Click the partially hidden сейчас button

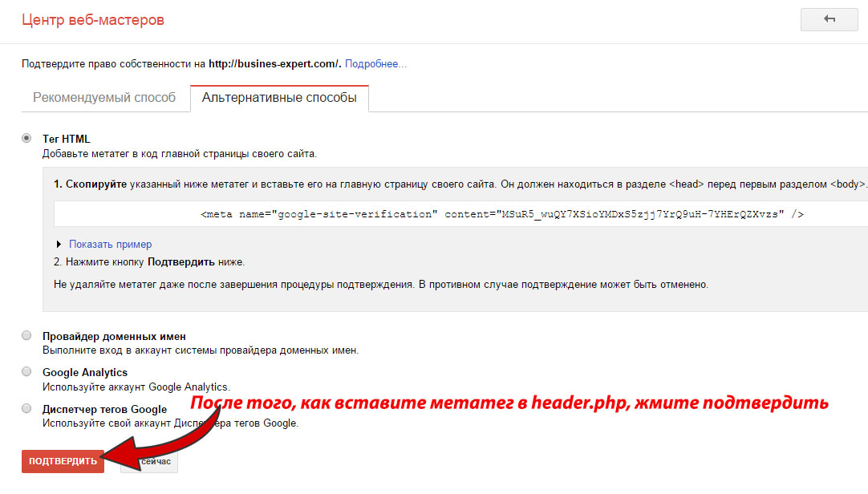pos(155,461)
